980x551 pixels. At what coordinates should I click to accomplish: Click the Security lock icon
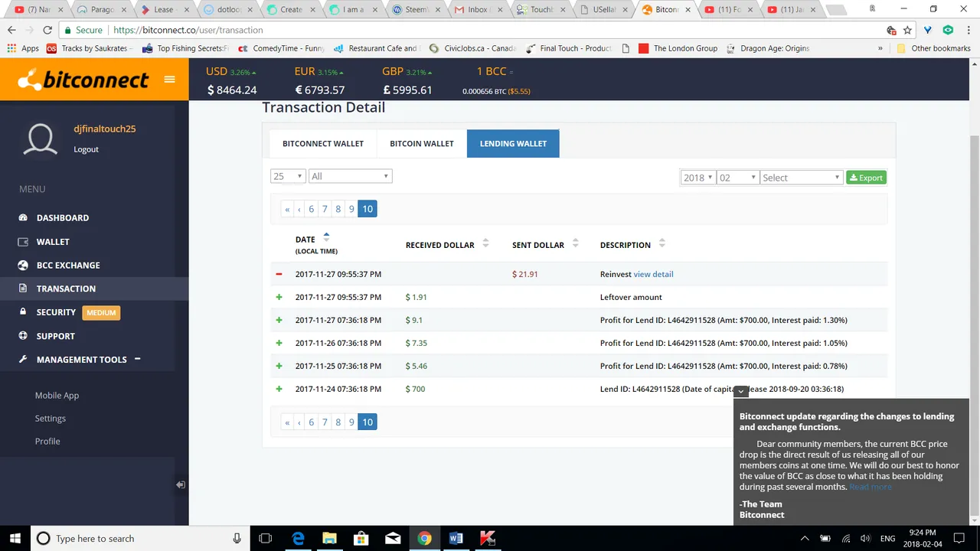tap(23, 312)
